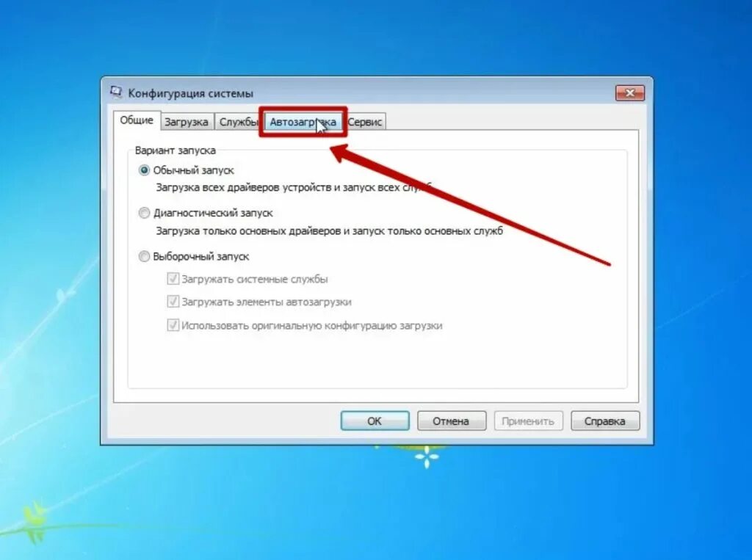Open the Загрузка tab
The image size is (752, 560).
tap(187, 122)
